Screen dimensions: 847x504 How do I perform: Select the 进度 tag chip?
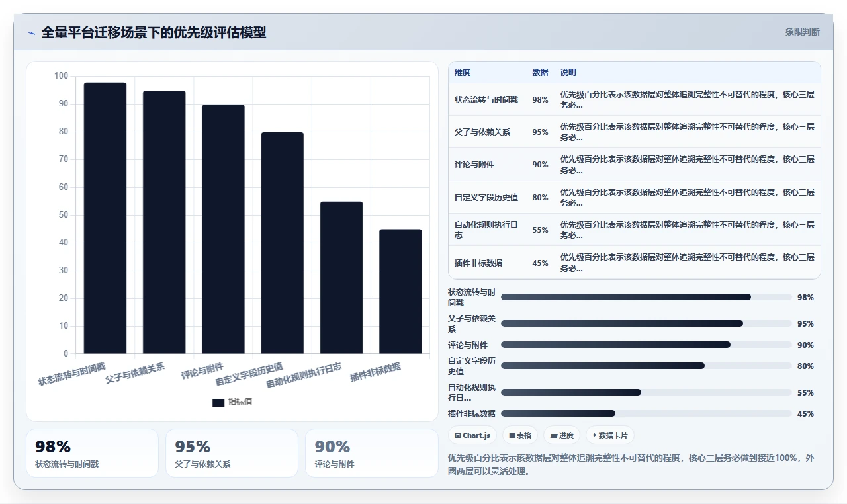562,435
